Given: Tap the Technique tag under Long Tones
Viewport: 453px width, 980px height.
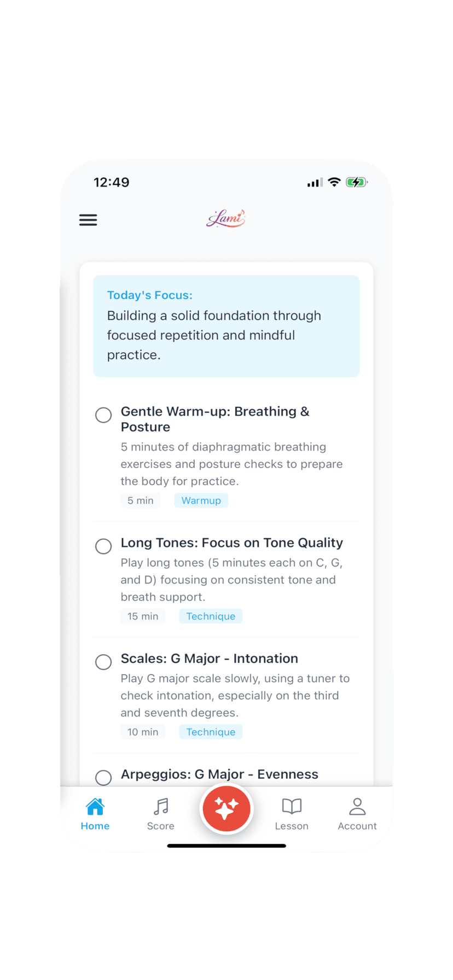Looking at the screenshot, I should [211, 616].
